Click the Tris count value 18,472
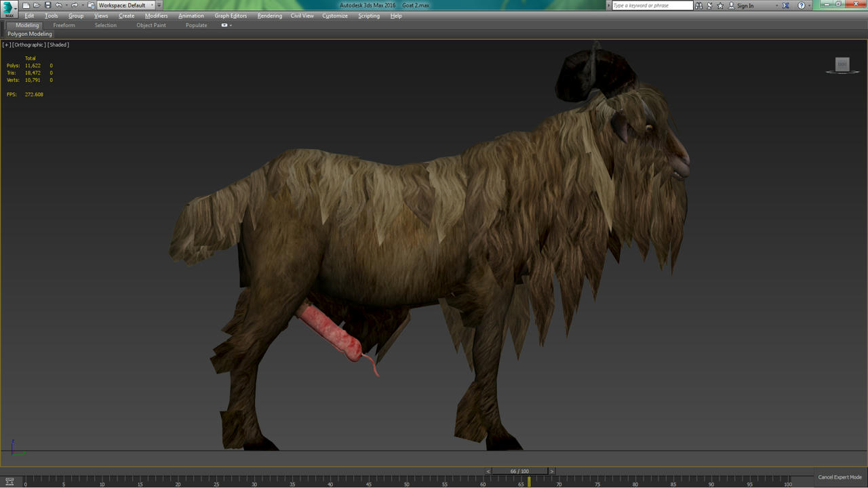 (x=33, y=73)
